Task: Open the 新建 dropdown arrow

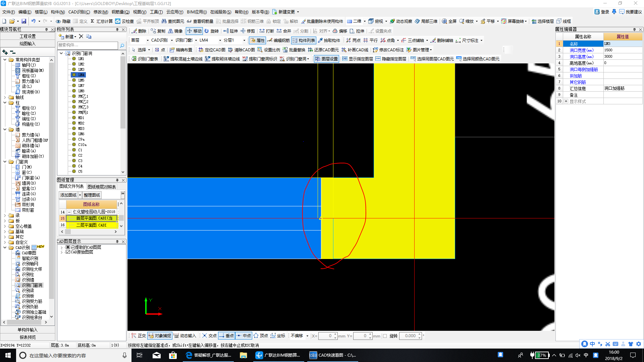Action: [75, 37]
